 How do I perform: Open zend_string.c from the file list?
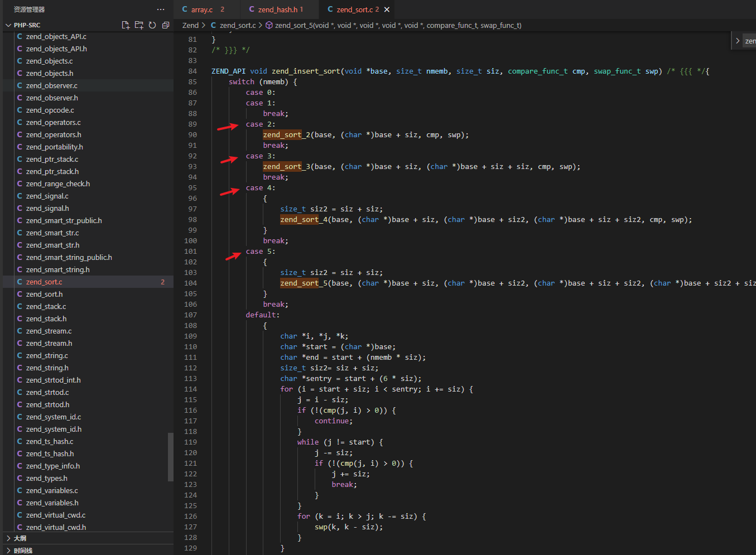47,355
